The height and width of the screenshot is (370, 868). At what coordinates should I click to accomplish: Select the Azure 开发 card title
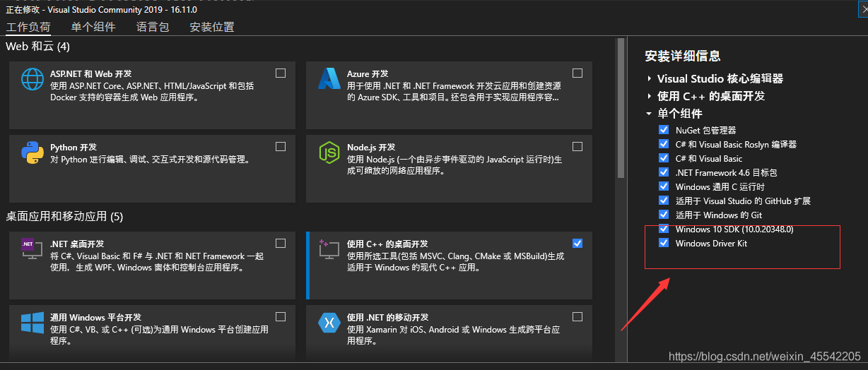tap(368, 73)
